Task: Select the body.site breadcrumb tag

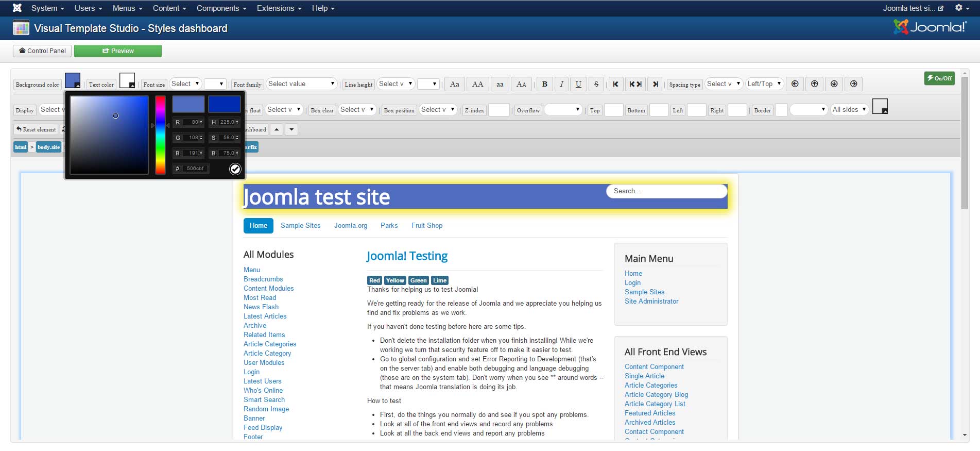Action: pos(48,147)
